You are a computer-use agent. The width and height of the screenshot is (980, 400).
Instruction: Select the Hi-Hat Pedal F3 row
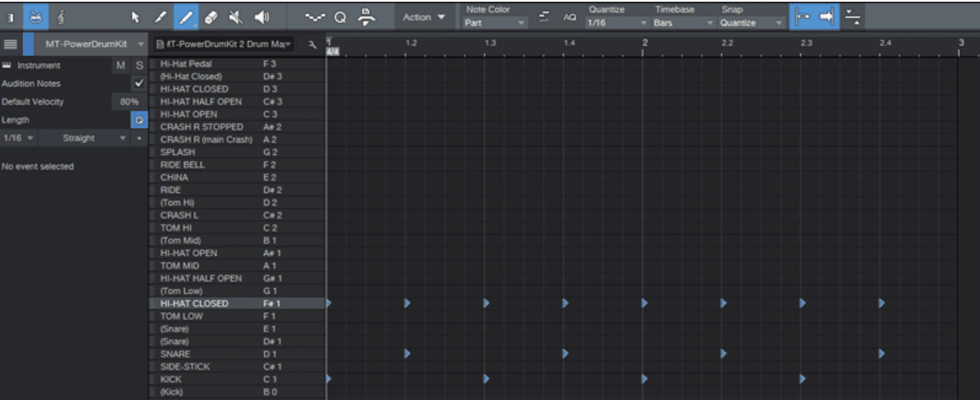237,64
